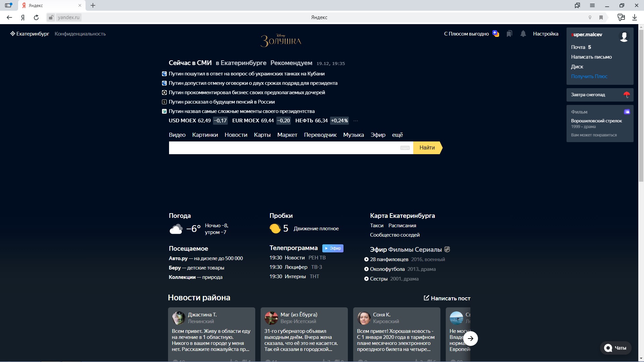Add a new browser tab
644x362 pixels.
tap(93, 5)
